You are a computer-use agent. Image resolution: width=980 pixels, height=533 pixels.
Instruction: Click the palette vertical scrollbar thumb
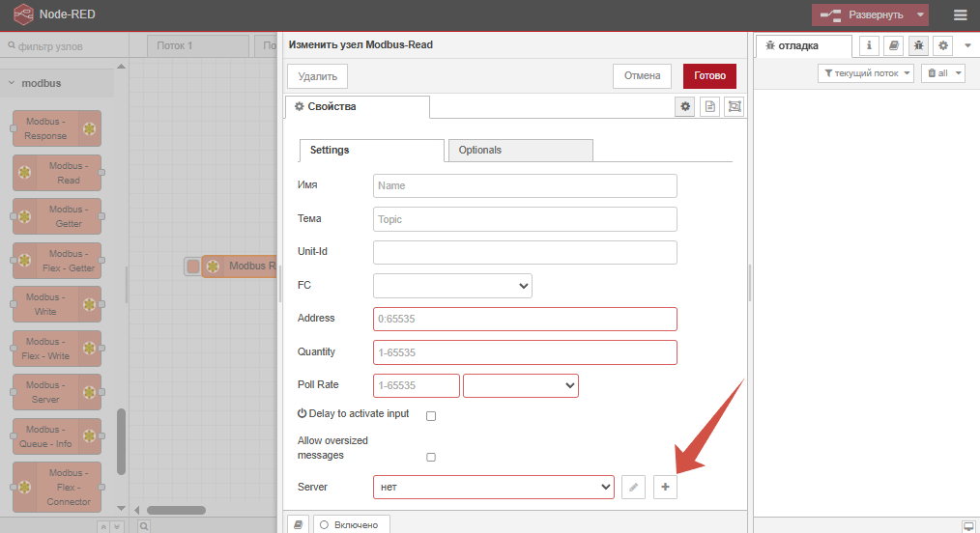coord(121,442)
